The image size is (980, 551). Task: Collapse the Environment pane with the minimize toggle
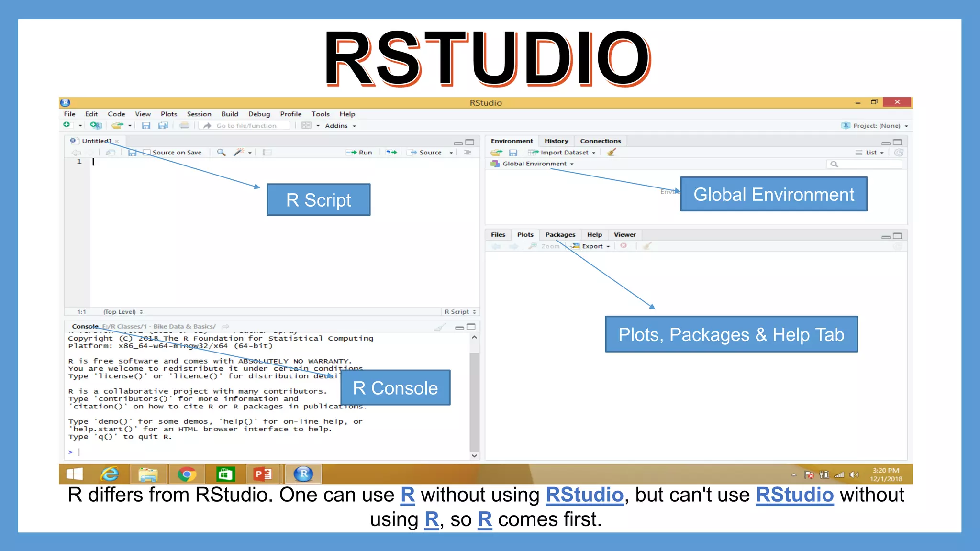(x=886, y=143)
